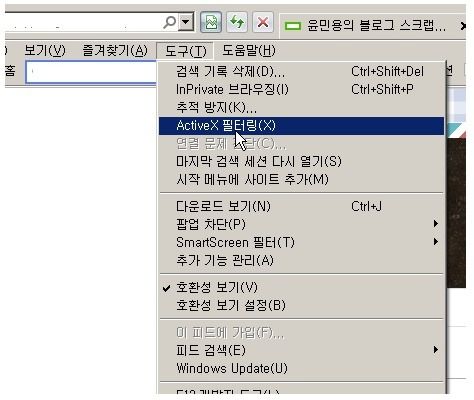Expand the 팝업 차단(P) submenu
Viewport: 474px width, 400px height.
(301, 224)
